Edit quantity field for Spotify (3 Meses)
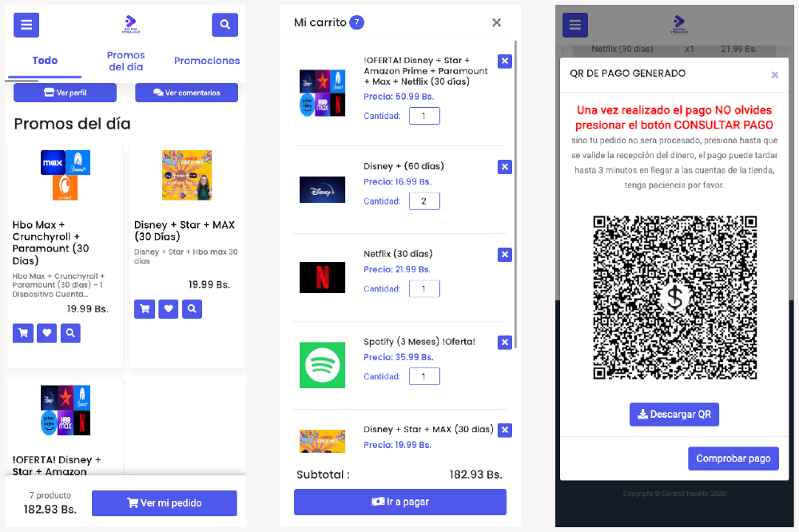Image resolution: width=799 pixels, height=532 pixels. pyautogui.click(x=424, y=376)
